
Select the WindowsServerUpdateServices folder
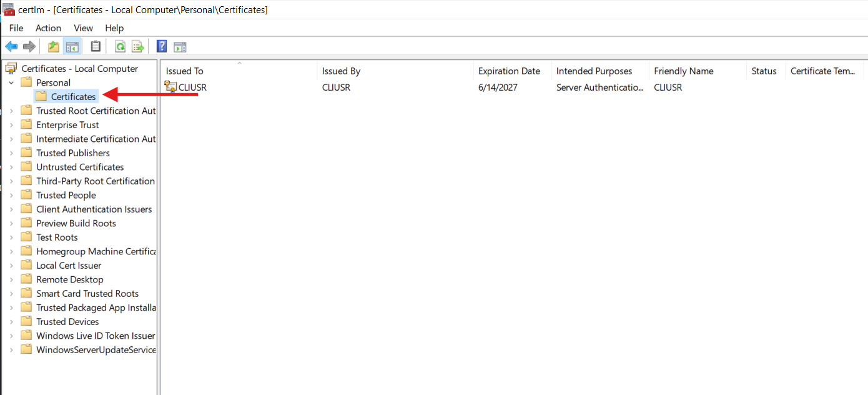(96, 350)
